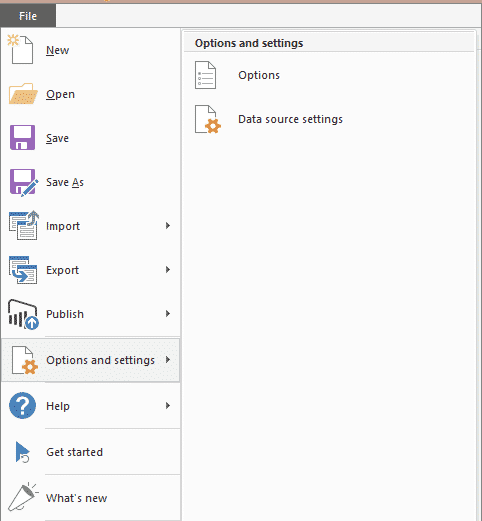Viewport: 482px width, 521px height.
Task: Click the Help question mark icon
Action: [22, 406]
